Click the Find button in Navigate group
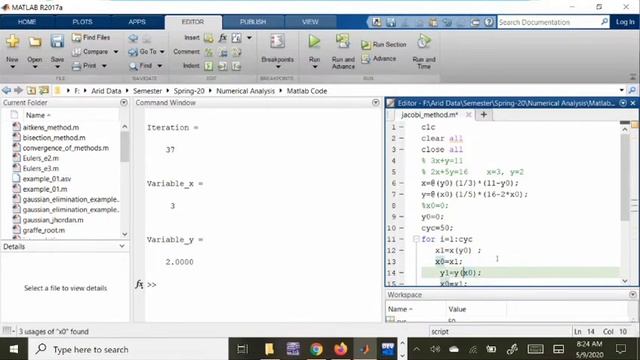The height and width of the screenshot is (360, 640). pos(141,66)
